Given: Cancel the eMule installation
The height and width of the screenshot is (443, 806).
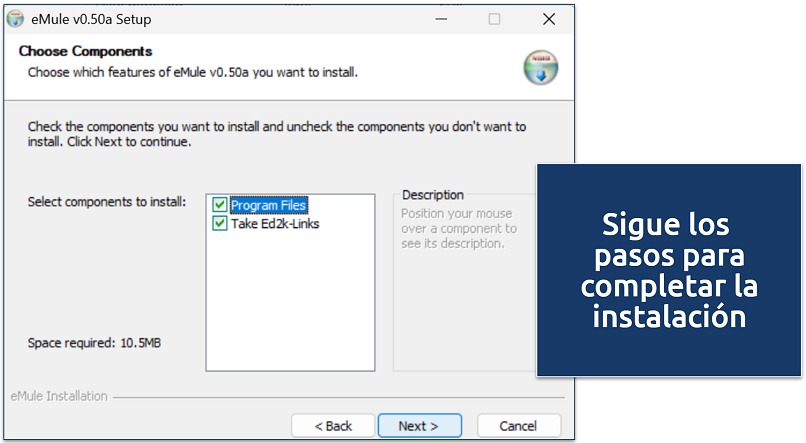Looking at the screenshot, I should point(519,426).
